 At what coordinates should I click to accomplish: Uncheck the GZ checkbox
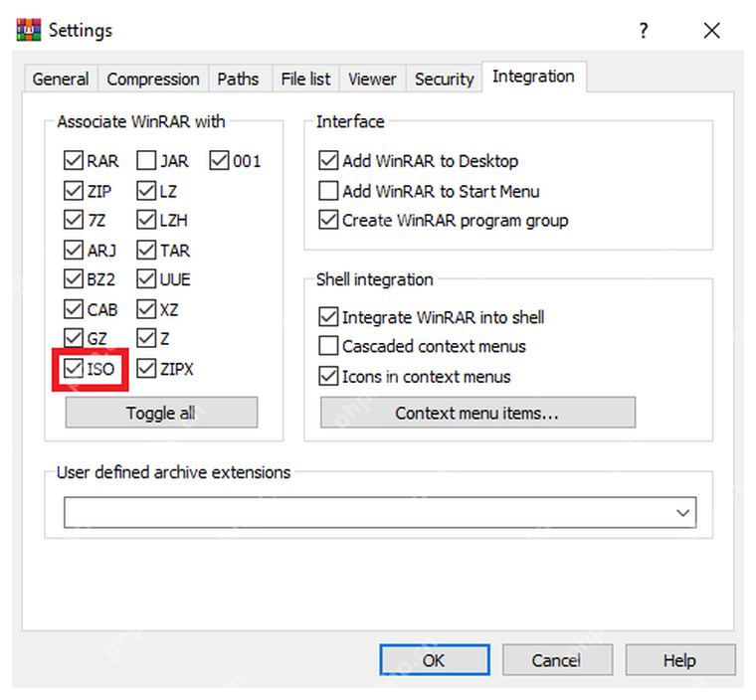74,338
